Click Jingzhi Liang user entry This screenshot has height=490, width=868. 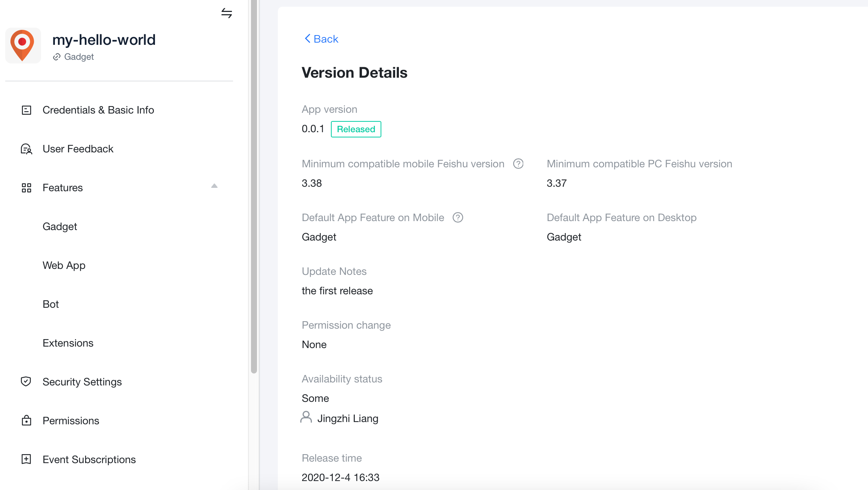(x=347, y=418)
